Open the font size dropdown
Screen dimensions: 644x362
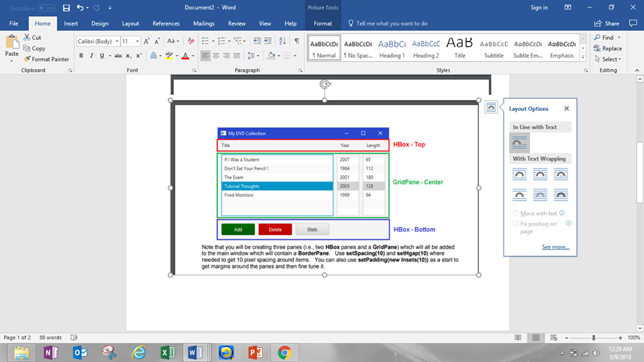pyautogui.click(x=137, y=41)
